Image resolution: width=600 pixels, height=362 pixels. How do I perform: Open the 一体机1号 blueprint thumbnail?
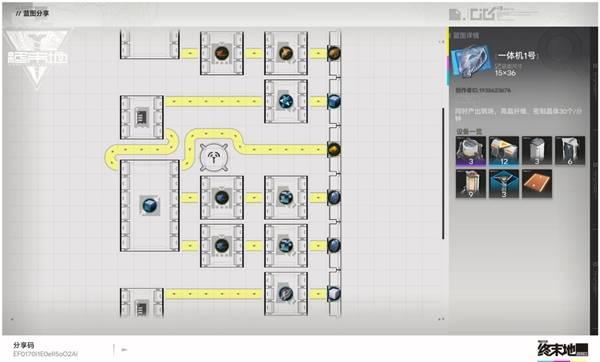coord(471,61)
